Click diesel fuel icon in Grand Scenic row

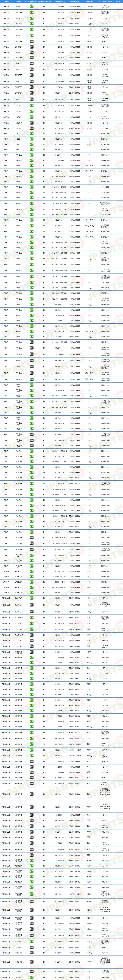pos(32,652)
